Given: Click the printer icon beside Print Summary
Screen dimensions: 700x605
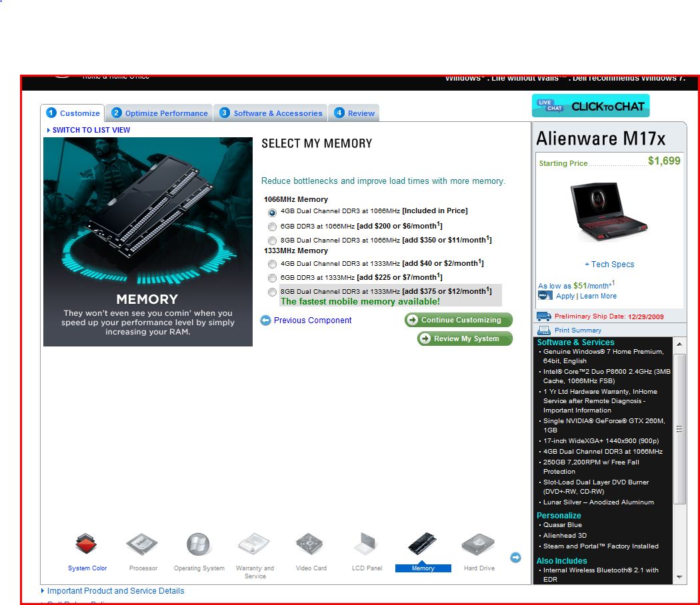Looking at the screenshot, I should tap(544, 330).
